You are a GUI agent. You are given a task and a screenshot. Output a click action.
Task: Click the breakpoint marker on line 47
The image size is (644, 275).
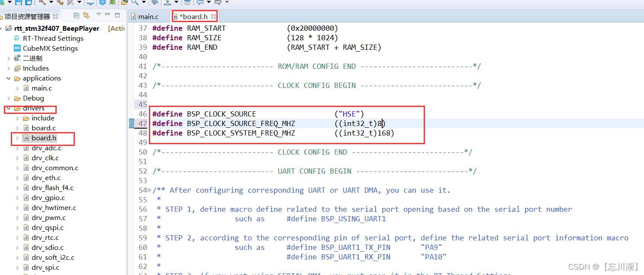tap(131, 123)
